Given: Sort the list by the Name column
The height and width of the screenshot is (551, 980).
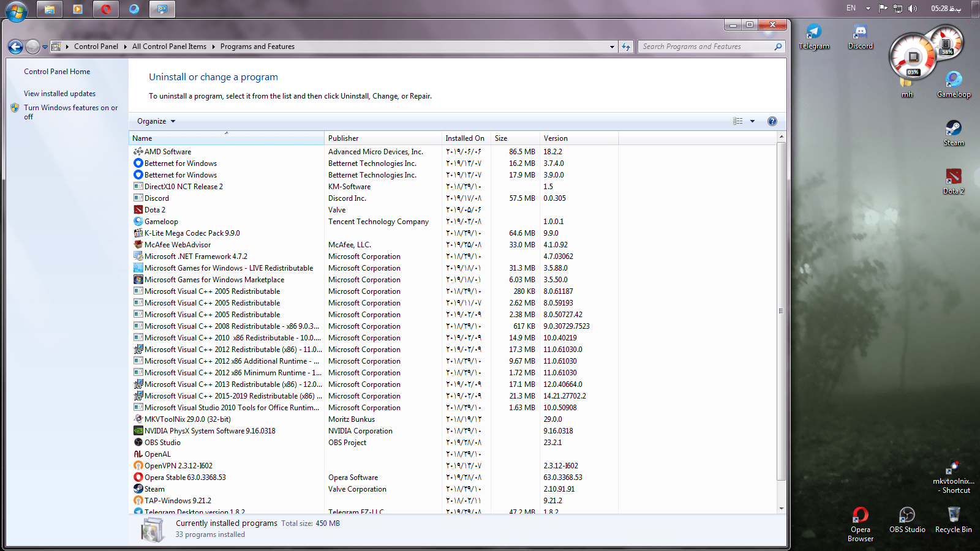Looking at the screenshot, I should tap(227, 138).
